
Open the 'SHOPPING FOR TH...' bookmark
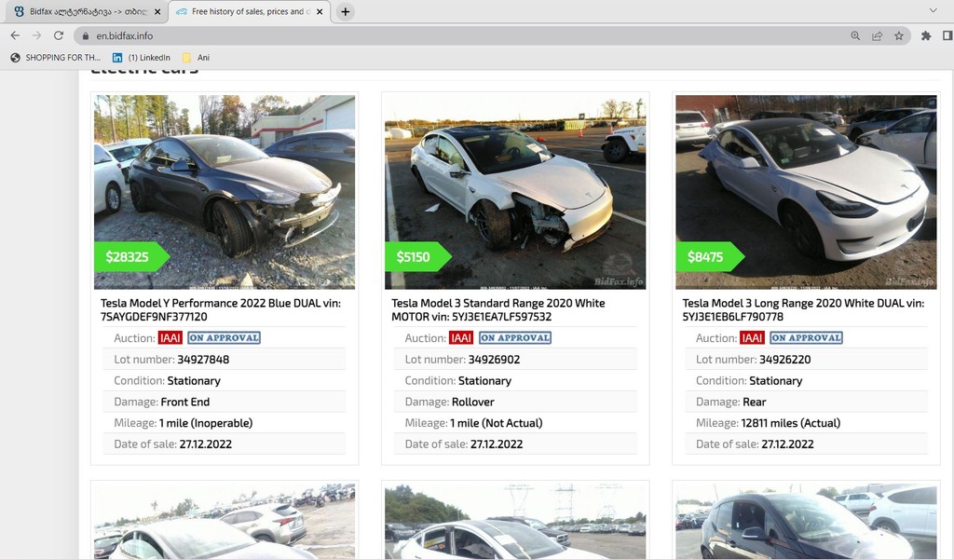point(56,57)
